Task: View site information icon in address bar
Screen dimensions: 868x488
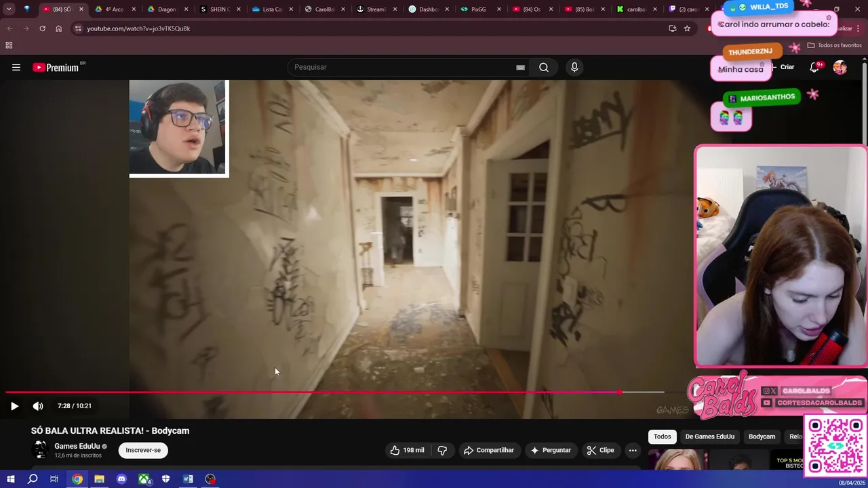Action: (x=78, y=28)
